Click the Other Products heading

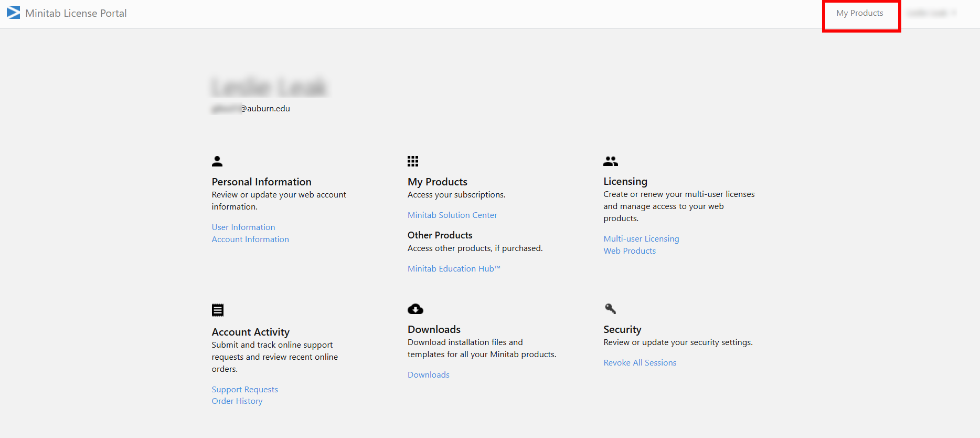click(440, 235)
